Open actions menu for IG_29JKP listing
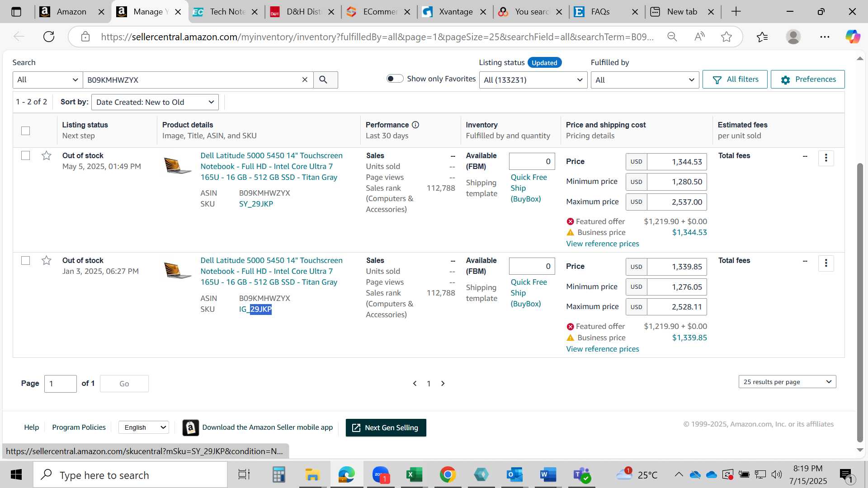The width and height of the screenshot is (868, 488). pyautogui.click(x=826, y=263)
